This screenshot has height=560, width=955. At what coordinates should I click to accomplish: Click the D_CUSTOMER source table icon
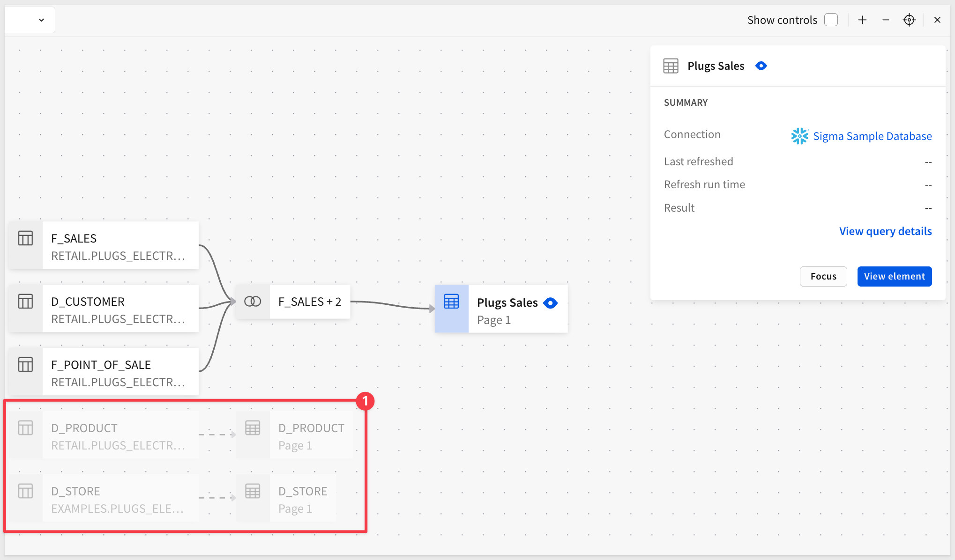26,302
